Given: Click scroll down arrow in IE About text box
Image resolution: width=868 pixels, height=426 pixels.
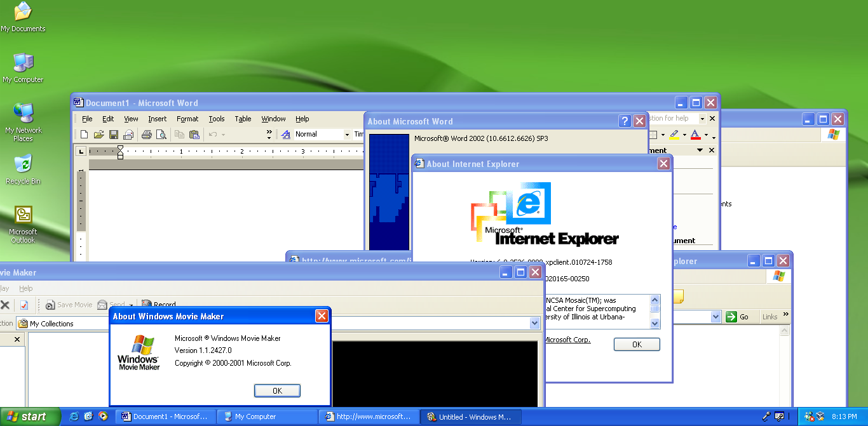Looking at the screenshot, I should 655,323.
